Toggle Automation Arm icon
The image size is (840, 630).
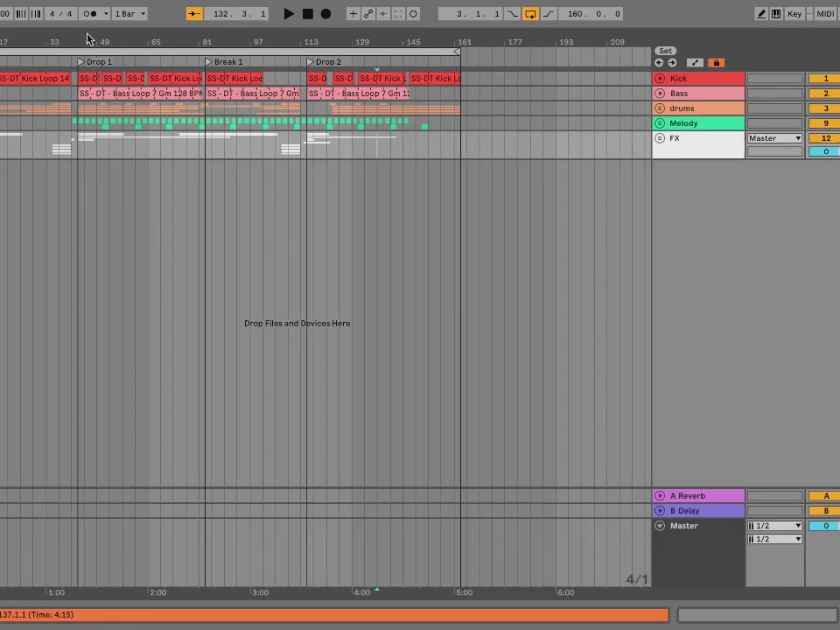click(x=368, y=14)
